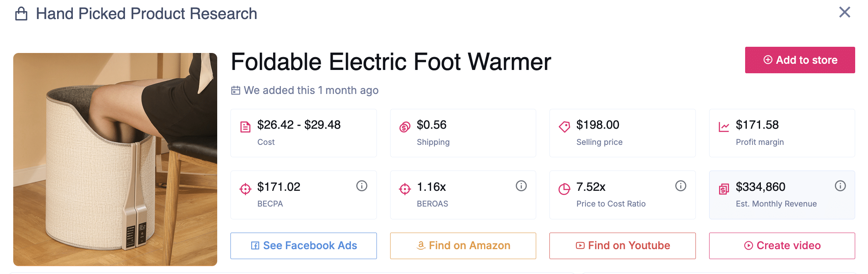868x274 pixels.
Task: Open Price to Cost Ratio info icon
Action: [x=681, y=186]
